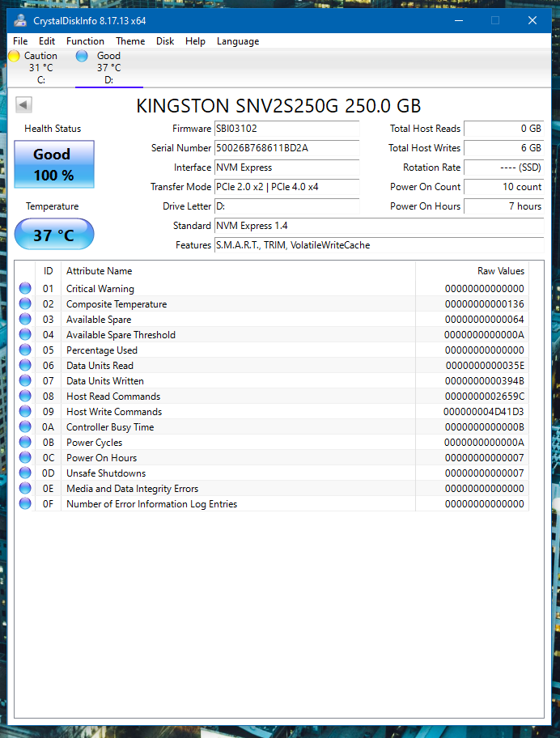Screen dimensions: 560x738
Task: Click the Total Host Reads value 0 GB
Action: click(x=503, y=129)
